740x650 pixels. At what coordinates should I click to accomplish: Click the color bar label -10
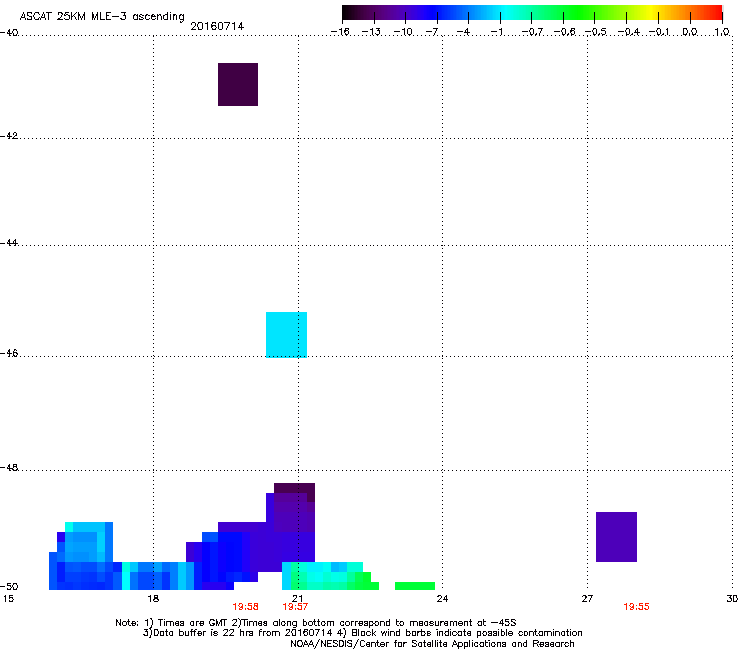pos(403,32)
